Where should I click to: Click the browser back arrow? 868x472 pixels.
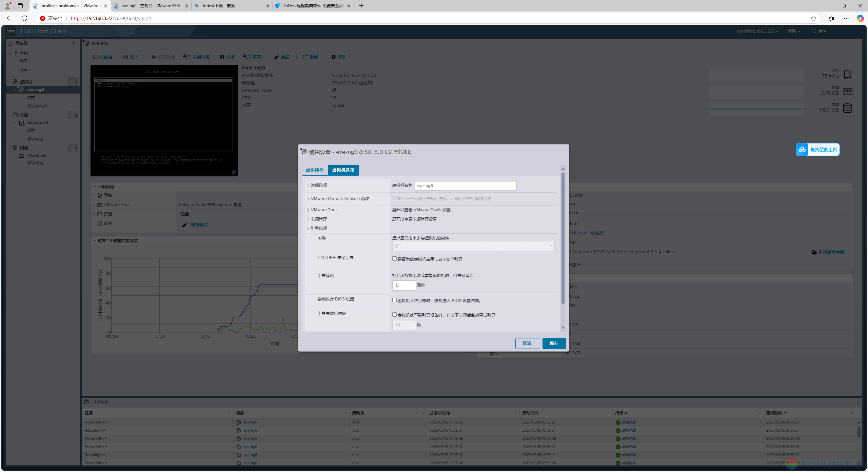[9, 18]
